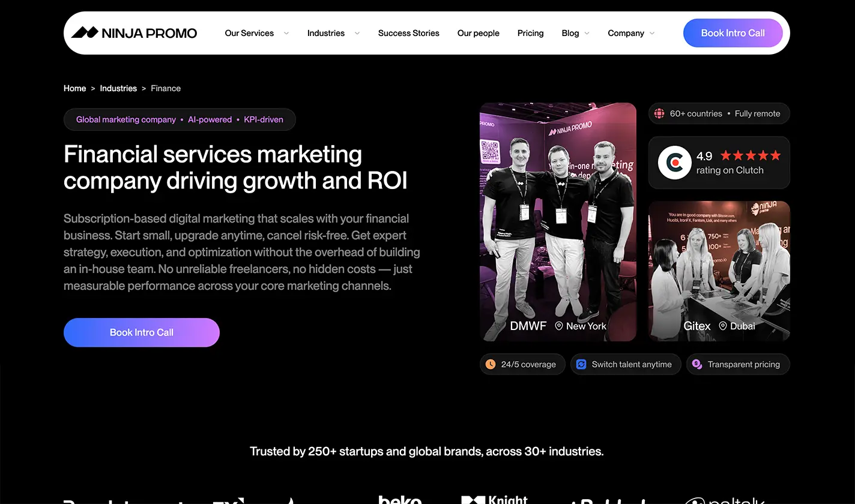Click the KPI-driven tag text

coord(264,119)
